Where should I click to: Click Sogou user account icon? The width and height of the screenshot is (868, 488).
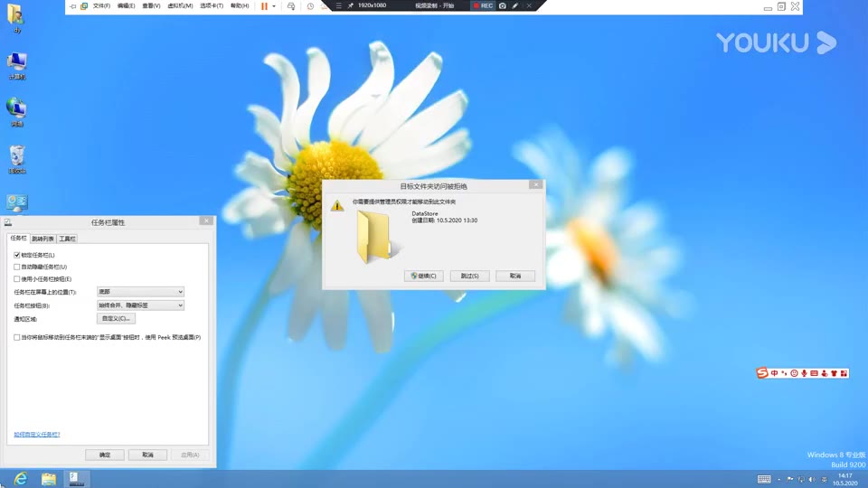(x=824, y=373)
